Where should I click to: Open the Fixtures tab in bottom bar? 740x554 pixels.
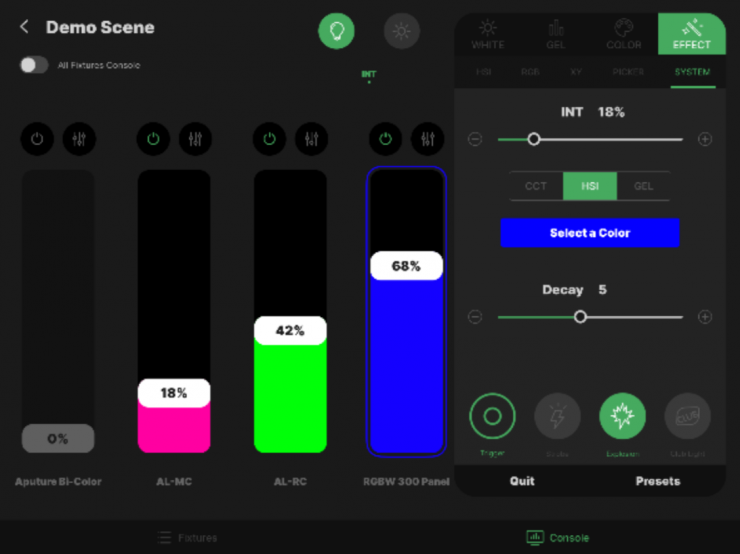[x=187, y=538]
